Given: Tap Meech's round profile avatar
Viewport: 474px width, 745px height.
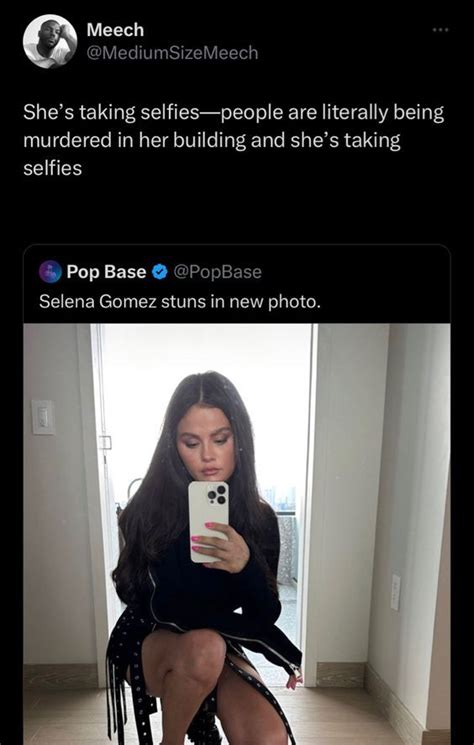Looking at the screenshot, I should (50, 41).
